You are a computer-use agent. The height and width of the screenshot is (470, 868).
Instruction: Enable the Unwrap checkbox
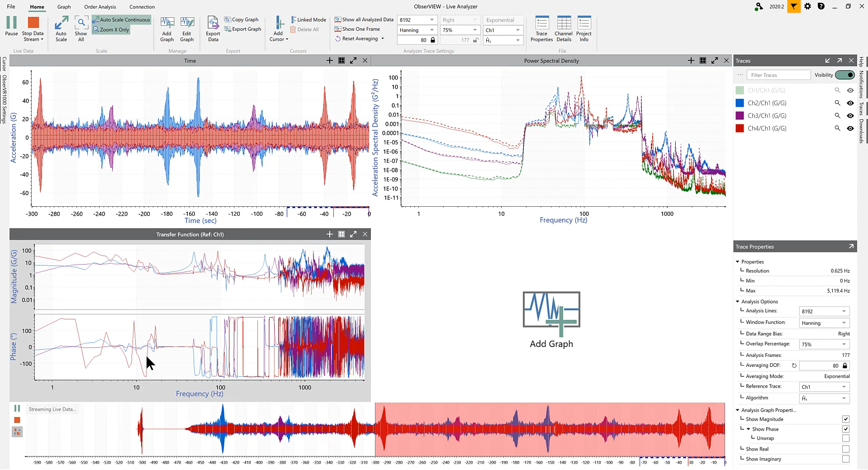pos(845,438)
